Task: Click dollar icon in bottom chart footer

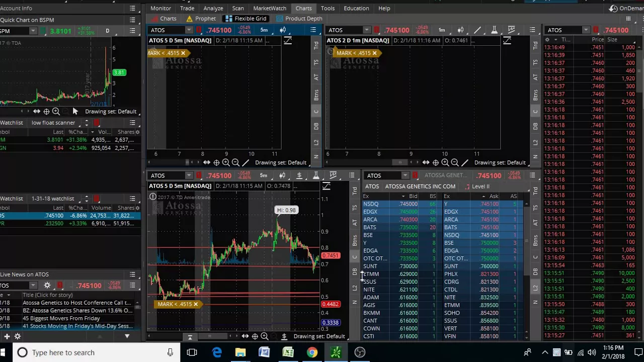Action: [x=284, y=336]
